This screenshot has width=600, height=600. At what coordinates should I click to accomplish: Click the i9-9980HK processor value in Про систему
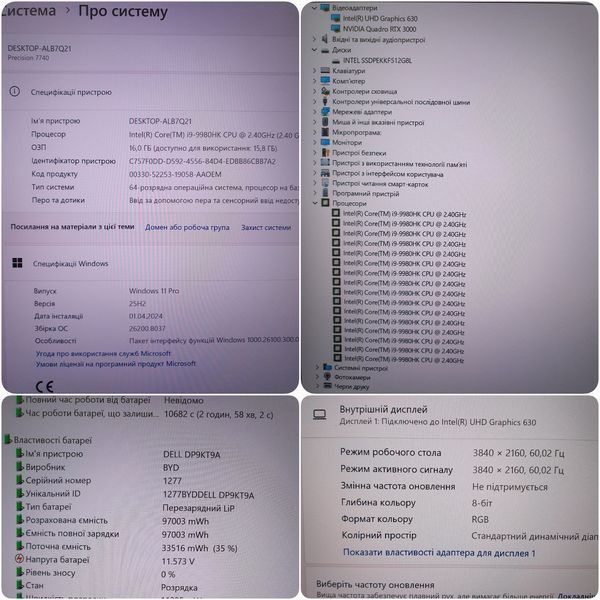[214, 135]
